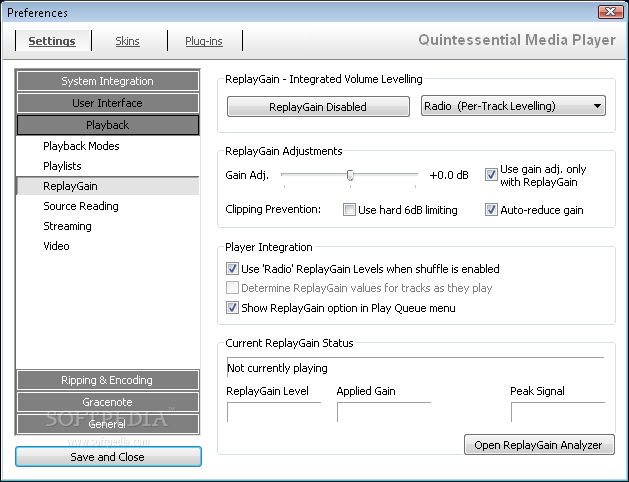629x482 pixels.
Task: Select Source Reading in the sidebar
Action: click(108, 206)
